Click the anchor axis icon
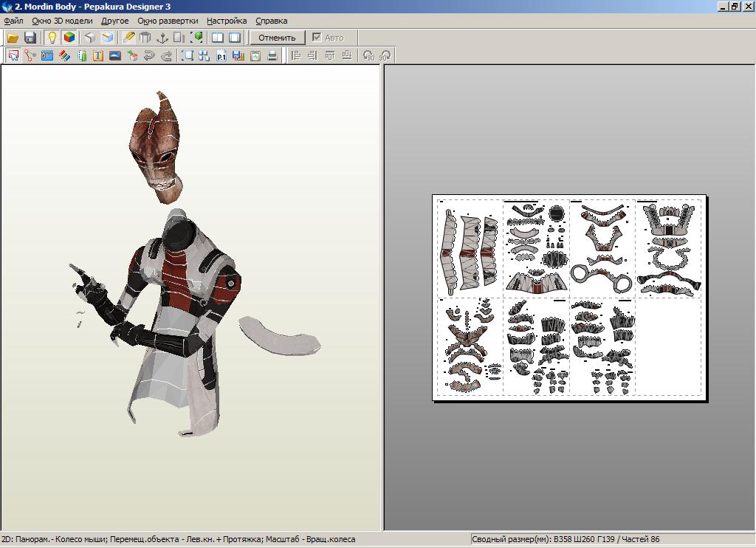Image resolution: width=756 pixels, height=548 pixels. pos(162,38)
